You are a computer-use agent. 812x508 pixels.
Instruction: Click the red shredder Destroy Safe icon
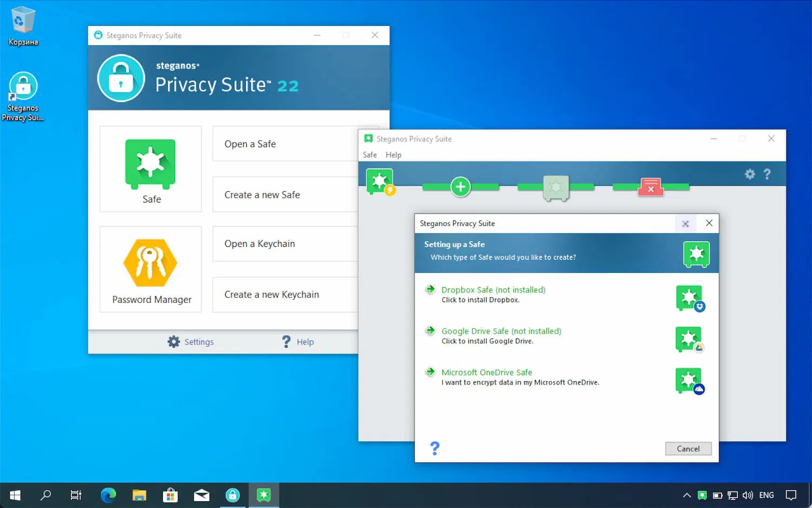point(651,186)
